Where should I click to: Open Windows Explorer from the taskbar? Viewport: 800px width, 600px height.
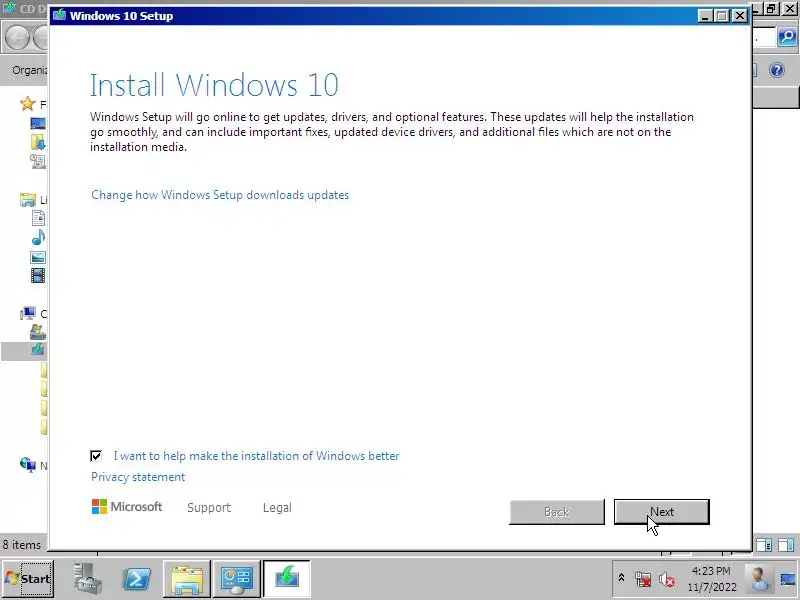187,579
